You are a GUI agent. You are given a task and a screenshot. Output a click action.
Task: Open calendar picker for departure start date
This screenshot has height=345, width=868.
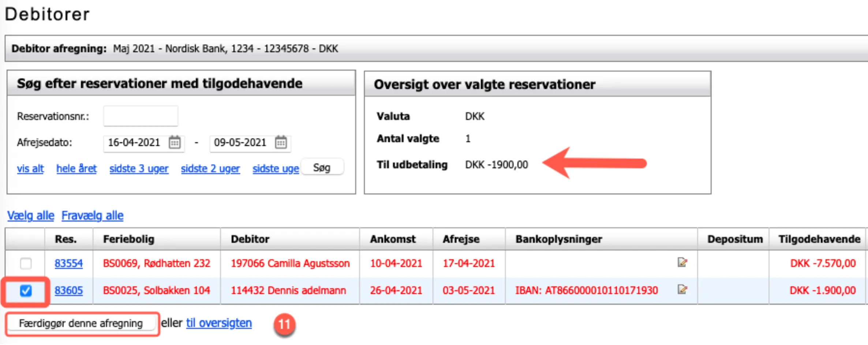[x=175, y=142]
